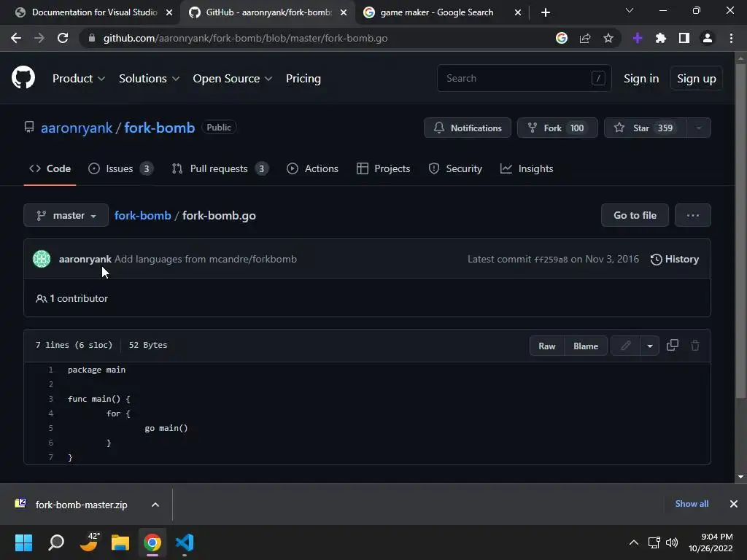Open the Blame view
747x560 pixels.
point(586,346)
